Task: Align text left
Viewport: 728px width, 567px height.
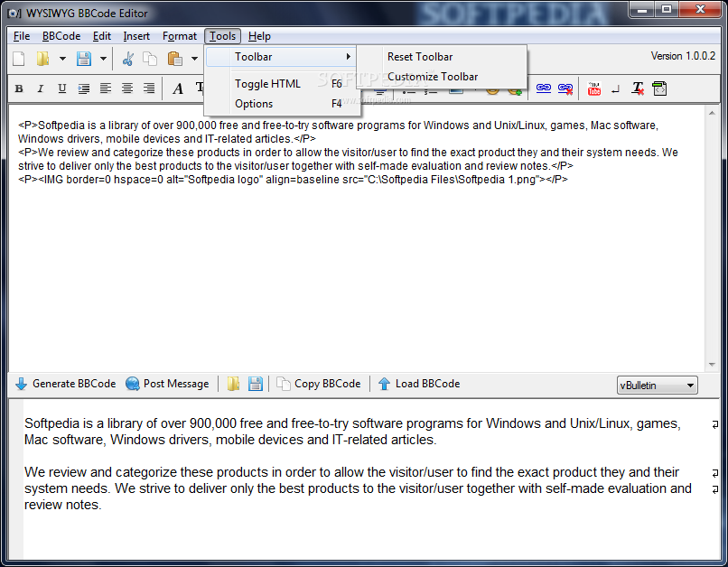Action: coord(106,88)
